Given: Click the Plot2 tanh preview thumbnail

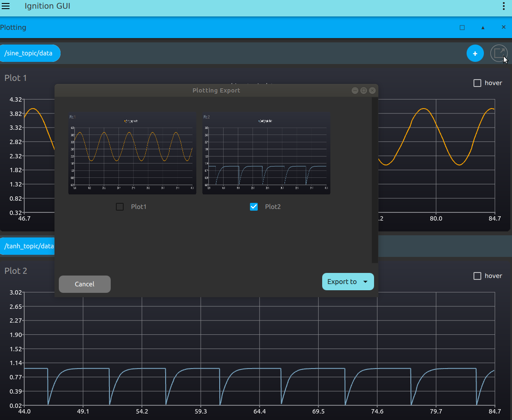Looking at the screenshot, I should click(x=266, y=154).
